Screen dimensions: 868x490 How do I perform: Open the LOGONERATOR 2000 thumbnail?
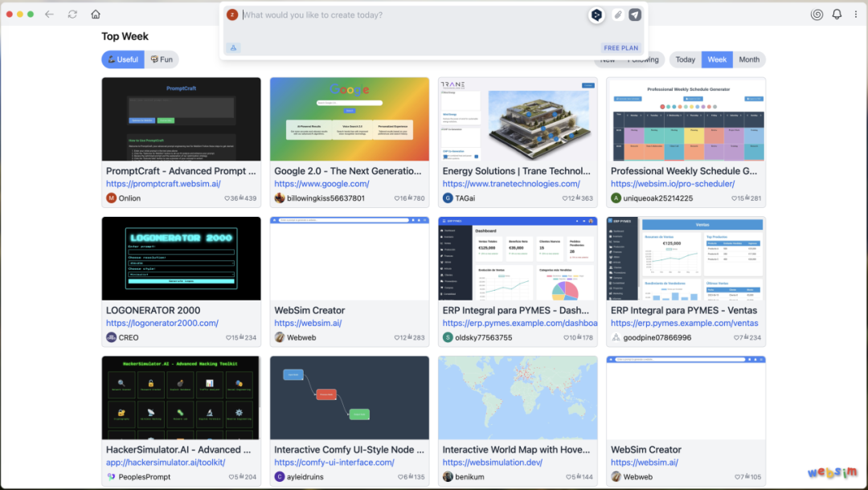pyautogui.click(x=181, y=258)
